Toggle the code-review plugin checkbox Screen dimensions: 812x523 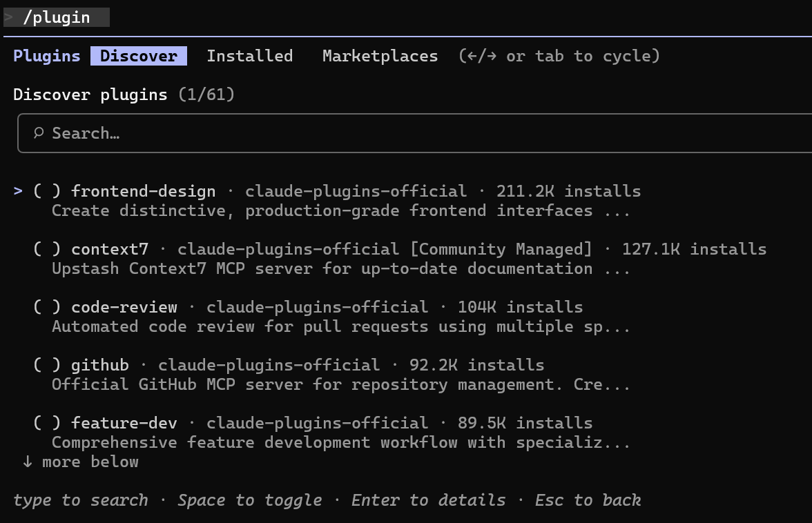tap(47, 307)
